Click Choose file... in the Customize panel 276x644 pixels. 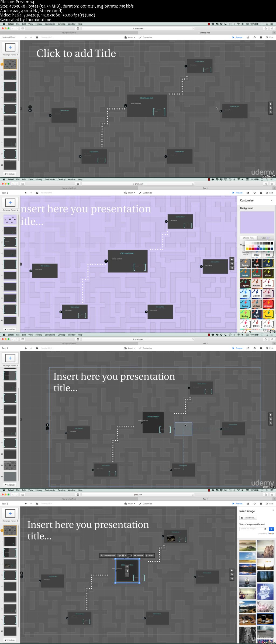pos(248,238)
